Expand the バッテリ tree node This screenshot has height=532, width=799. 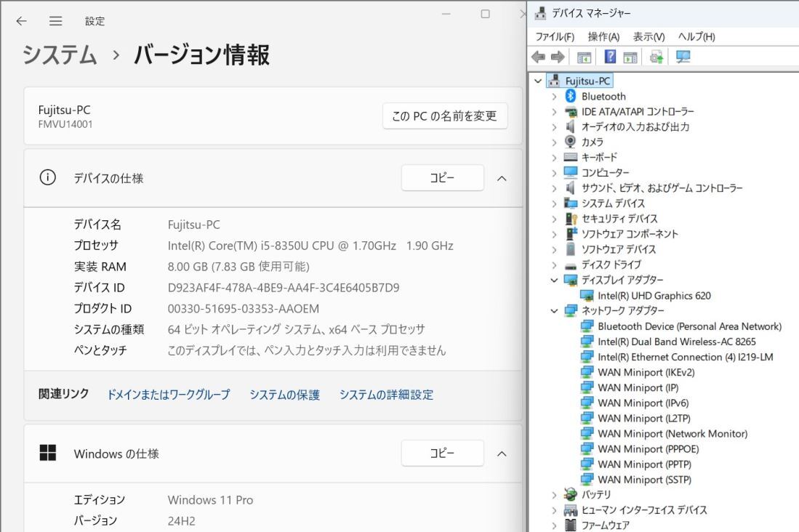coord(555,494)
